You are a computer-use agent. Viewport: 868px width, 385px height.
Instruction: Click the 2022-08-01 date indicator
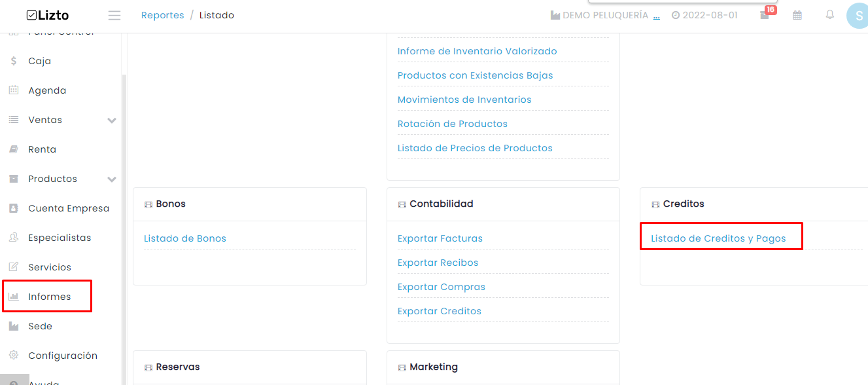coord(704,15)
